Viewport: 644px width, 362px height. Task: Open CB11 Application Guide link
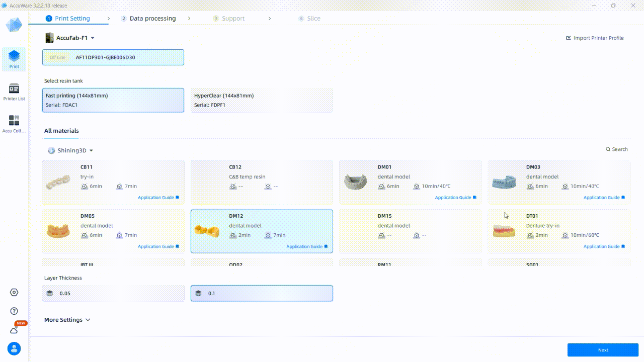click(158, 198)
